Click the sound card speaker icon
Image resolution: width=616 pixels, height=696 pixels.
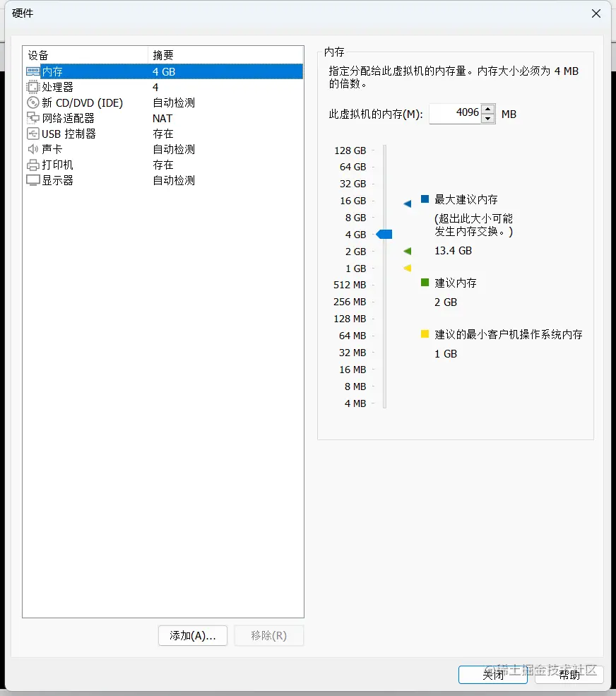coord(32,149)
